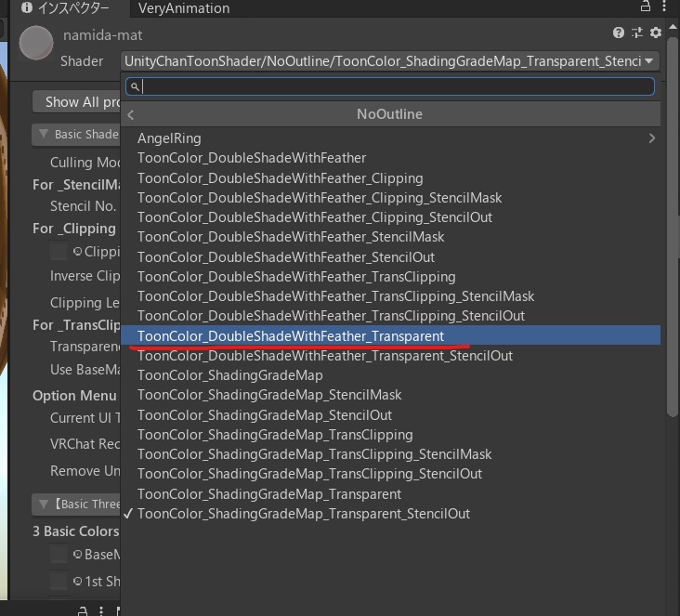The image size is (680, 616).
Task: Click the Clipping mask texture slot
Action: (59, 251)
